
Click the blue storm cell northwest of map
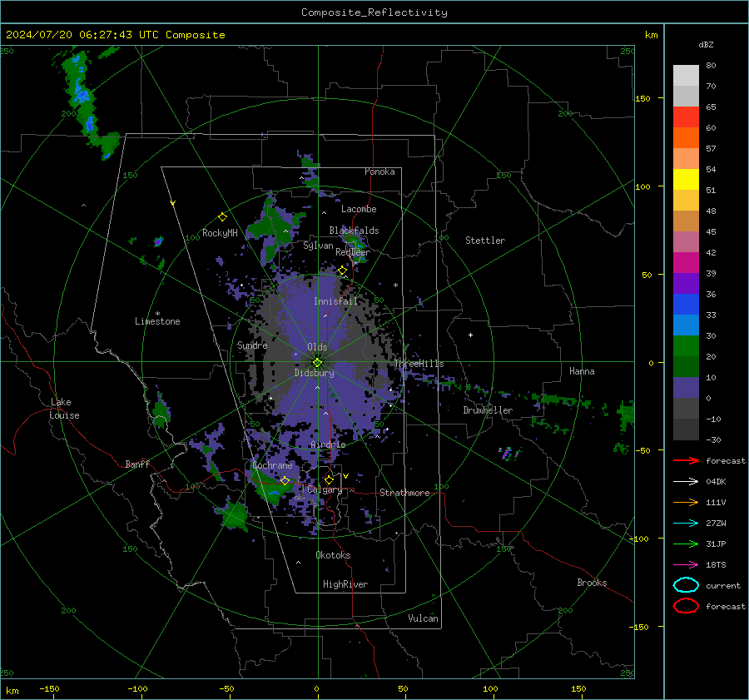point(83,96)
